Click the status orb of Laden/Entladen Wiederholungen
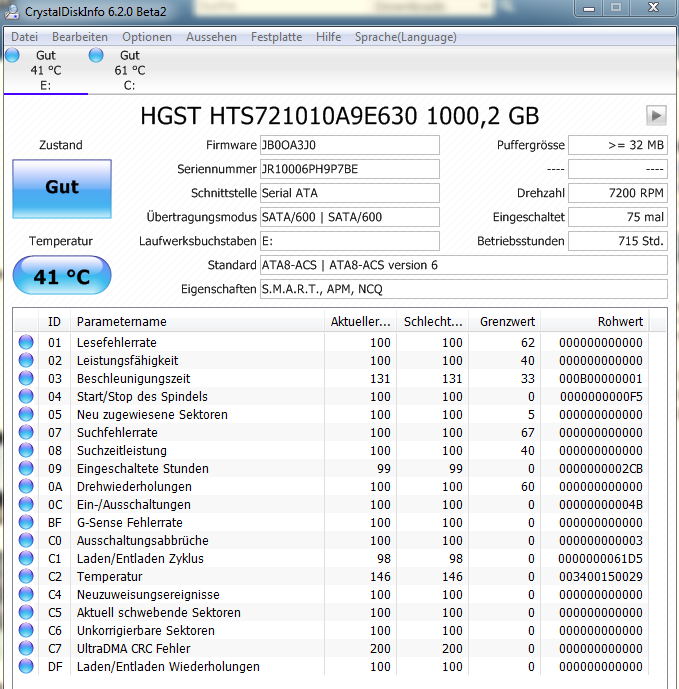679x689 pixels. (26, 666)
